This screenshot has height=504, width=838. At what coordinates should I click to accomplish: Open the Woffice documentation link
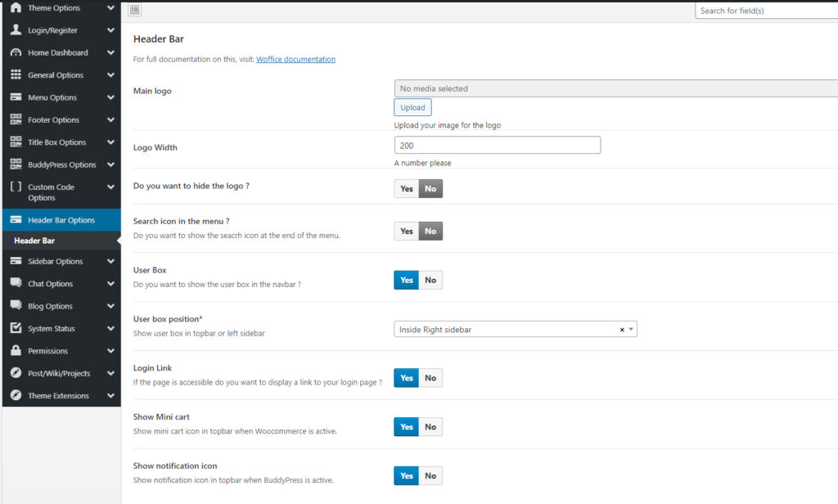tap(295, 60)
